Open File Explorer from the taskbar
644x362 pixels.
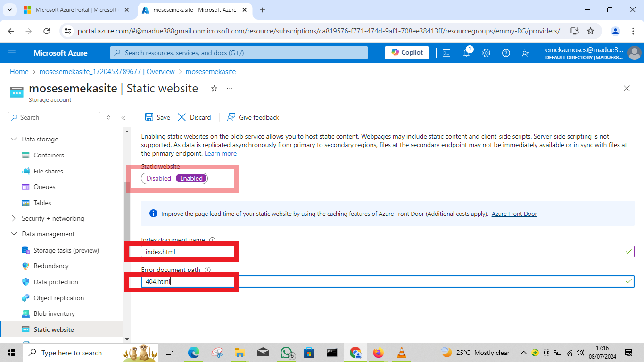pyautogui.click(x=240, y=353)
